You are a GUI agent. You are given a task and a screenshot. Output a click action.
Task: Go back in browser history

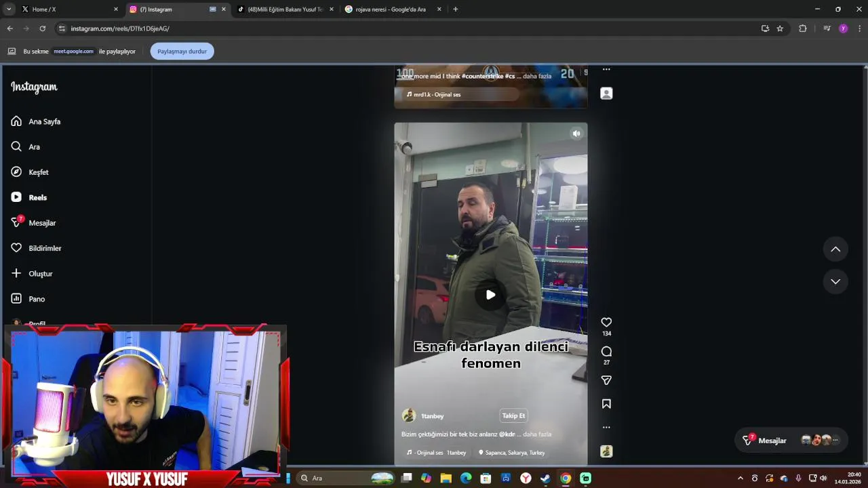pyautogui.click(x=9, y=28)
